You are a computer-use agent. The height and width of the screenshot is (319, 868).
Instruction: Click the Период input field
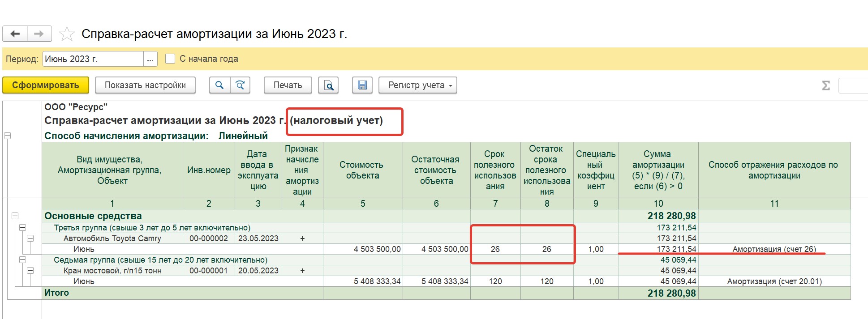pyautogui.click(x=93, y=59)
